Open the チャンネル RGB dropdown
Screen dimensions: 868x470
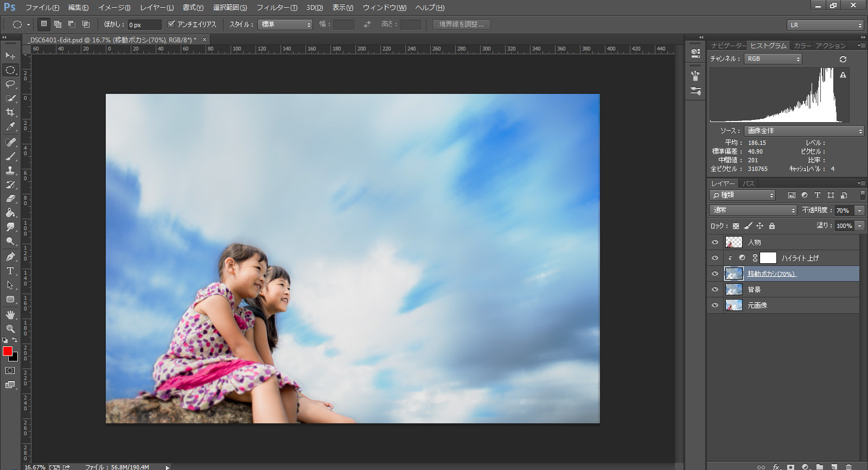coord(773,59)
